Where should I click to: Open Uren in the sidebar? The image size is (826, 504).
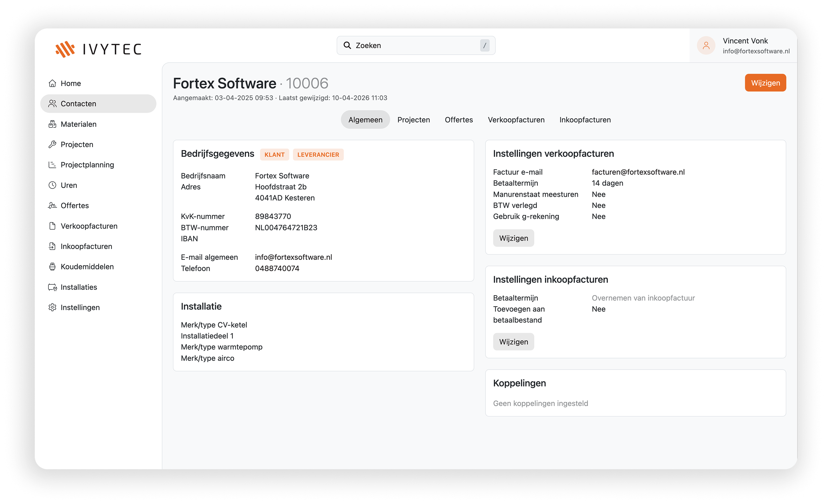click(x=98, y=185)
